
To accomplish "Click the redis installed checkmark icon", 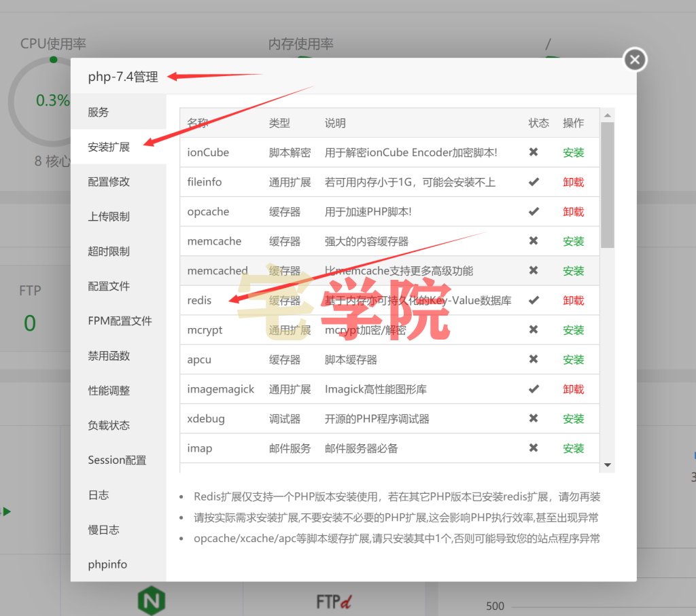I will click(534, 300).
